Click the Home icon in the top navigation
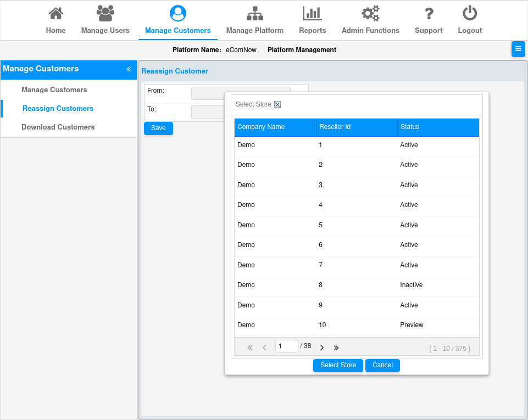 click(55, 12)
